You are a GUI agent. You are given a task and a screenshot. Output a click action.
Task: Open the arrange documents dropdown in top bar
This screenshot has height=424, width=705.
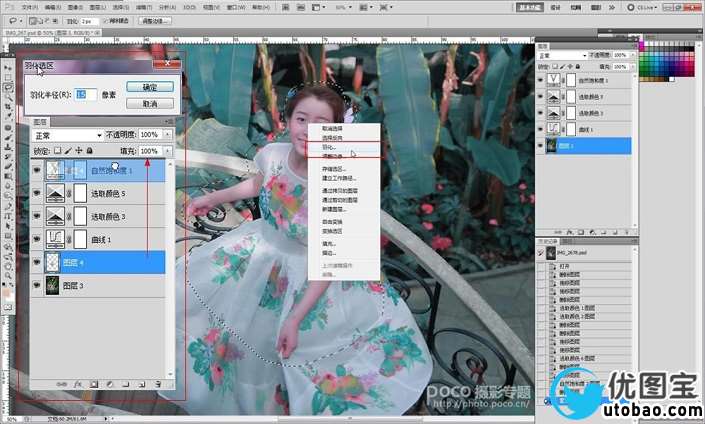(x=366, y=7)
